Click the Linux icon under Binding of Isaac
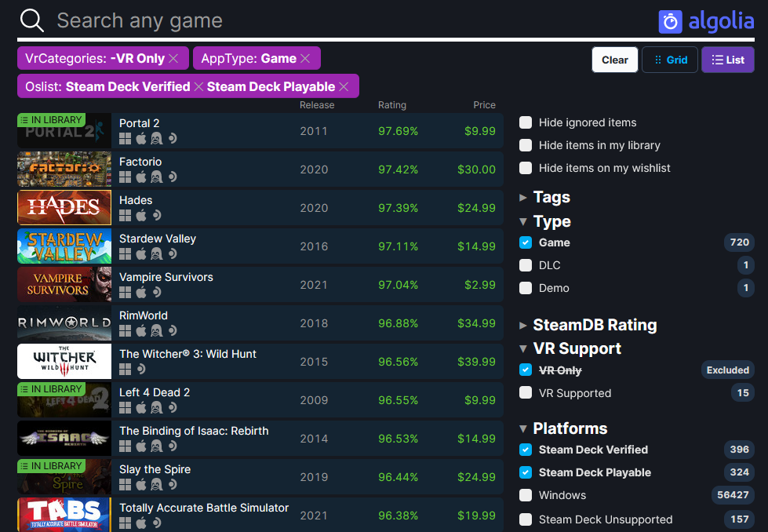This screenshot has width=768, height=532. pyautogui.click(x=156, y=446)
